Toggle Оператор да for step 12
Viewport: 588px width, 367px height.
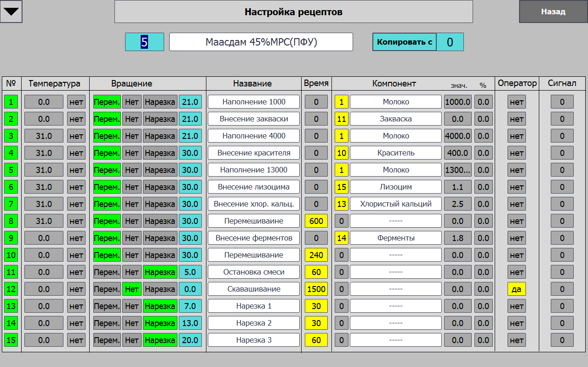(x=516, y=289)
